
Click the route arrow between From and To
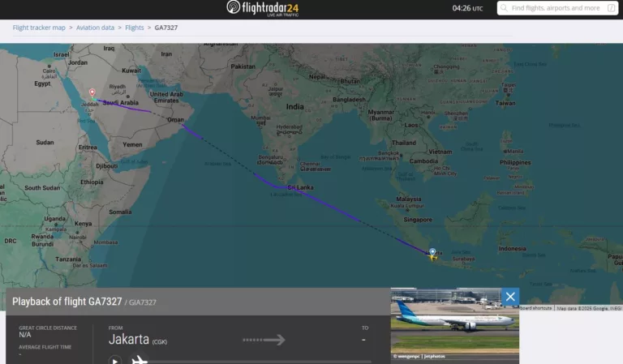(x=264, y=340)
